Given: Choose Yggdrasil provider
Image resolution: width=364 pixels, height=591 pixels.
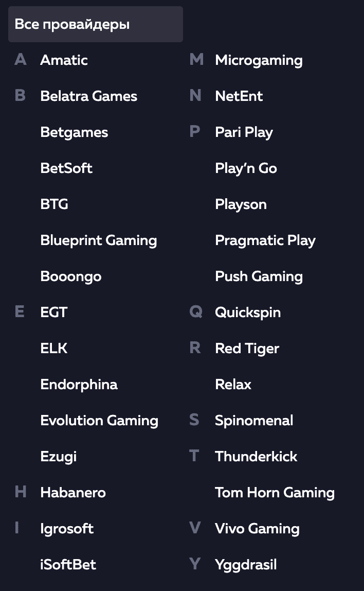Looking at the screenshot, I should 246,565.
